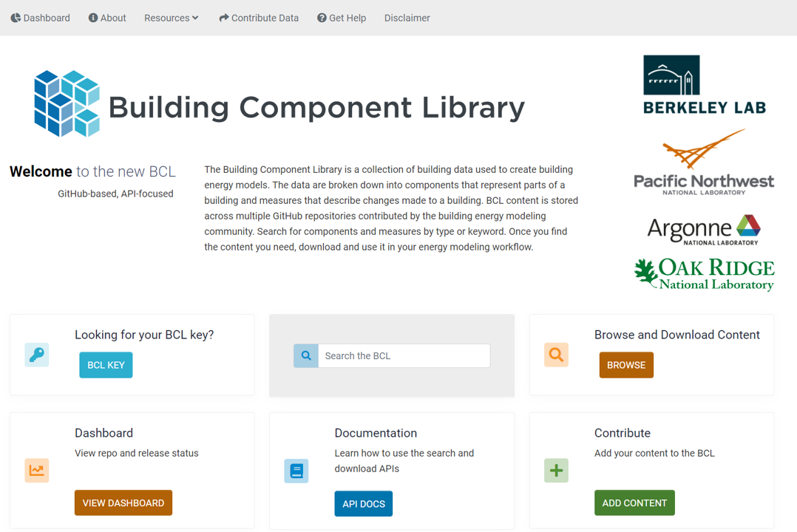This screenshot has width=797, height=532.
Task: Click the Berkeley Lab logo
Action: pos(704,83)
